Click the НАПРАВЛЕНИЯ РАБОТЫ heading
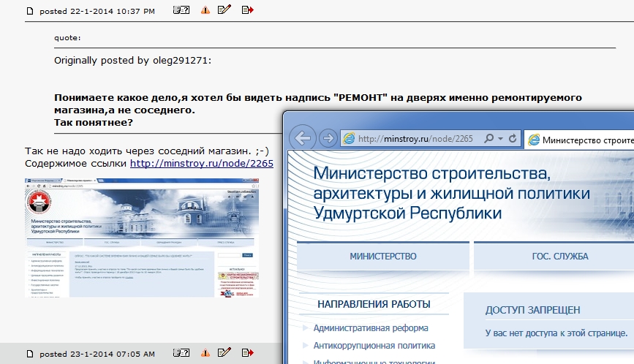Screen dimensions: 634x364 (x=374, y=304)
